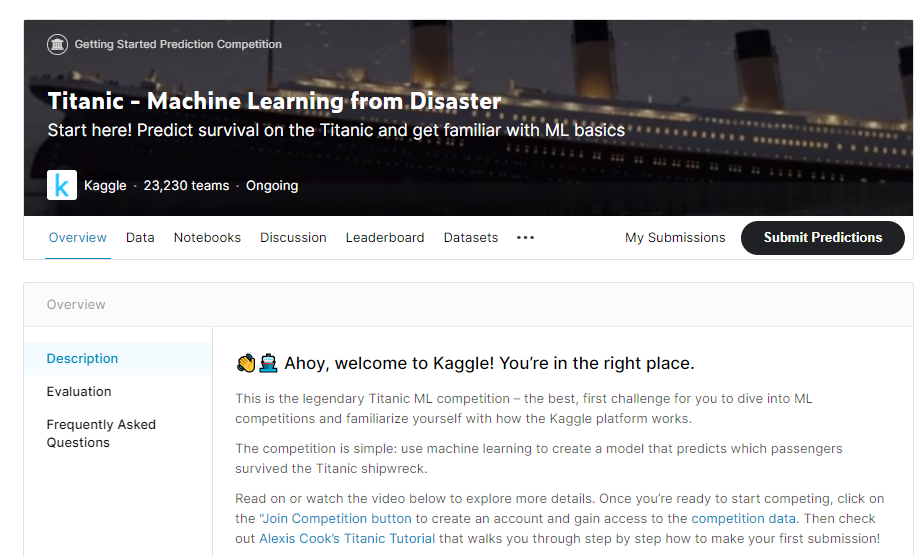Click the 'Start here! Predict survival' subtitle
Image resolution: width=920 pixels, height=556 pixels.
336,130
